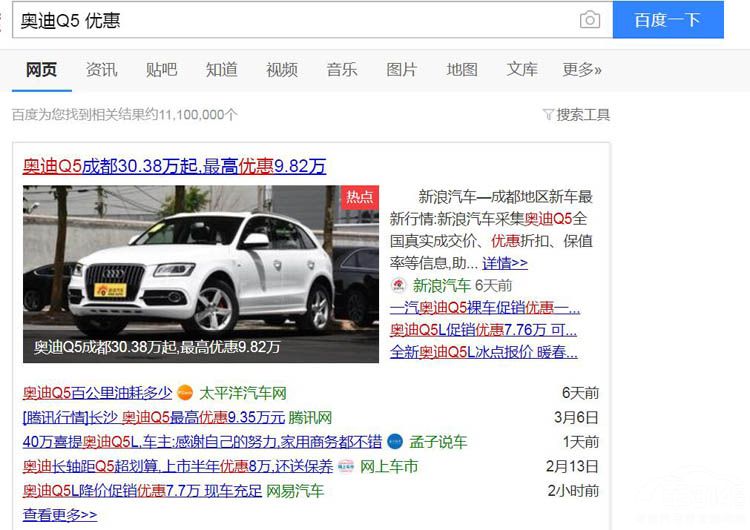
Task: Click the orange 太平洋汽车网 logo icon
Action: click(185, 393)
